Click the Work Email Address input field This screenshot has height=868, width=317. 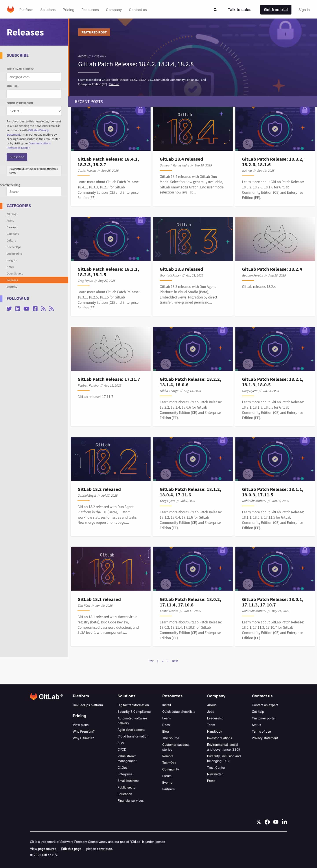coord(34,77)
